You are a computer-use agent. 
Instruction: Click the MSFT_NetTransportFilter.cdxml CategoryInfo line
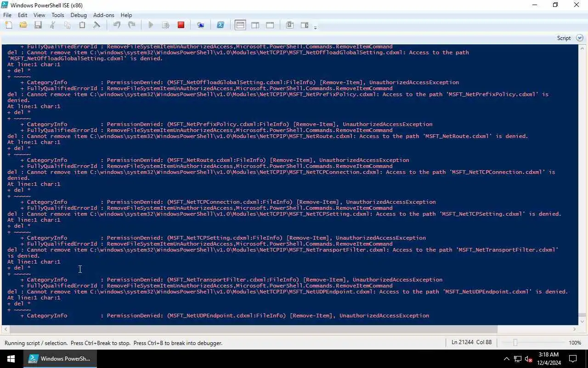pyautogui.click(x=232, y=280)
